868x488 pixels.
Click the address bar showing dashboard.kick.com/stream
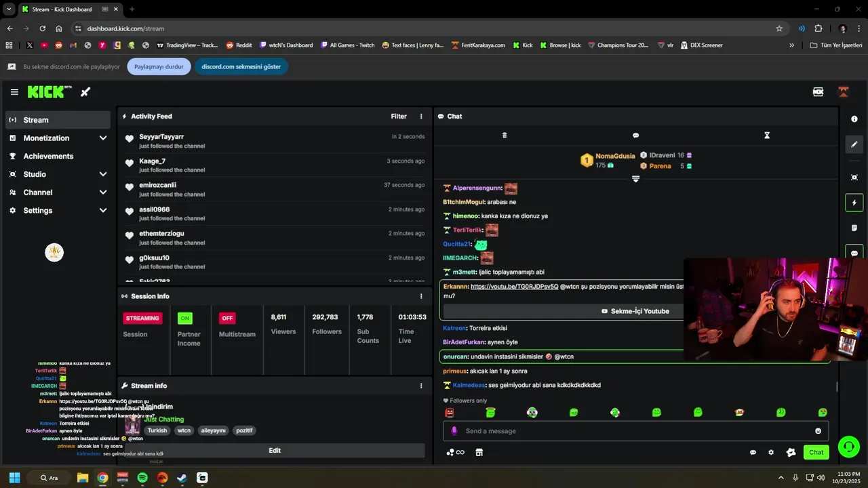427,28
